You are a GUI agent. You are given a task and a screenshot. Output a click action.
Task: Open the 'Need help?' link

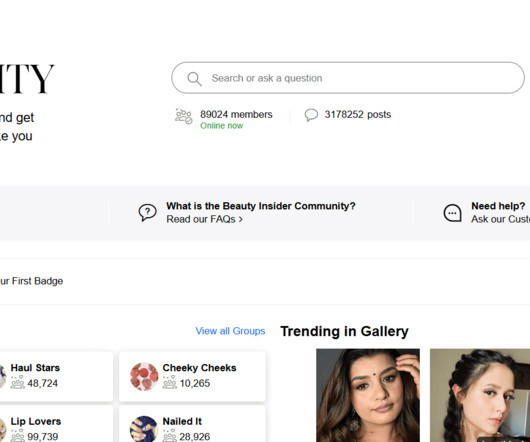(x=498, y=206)
